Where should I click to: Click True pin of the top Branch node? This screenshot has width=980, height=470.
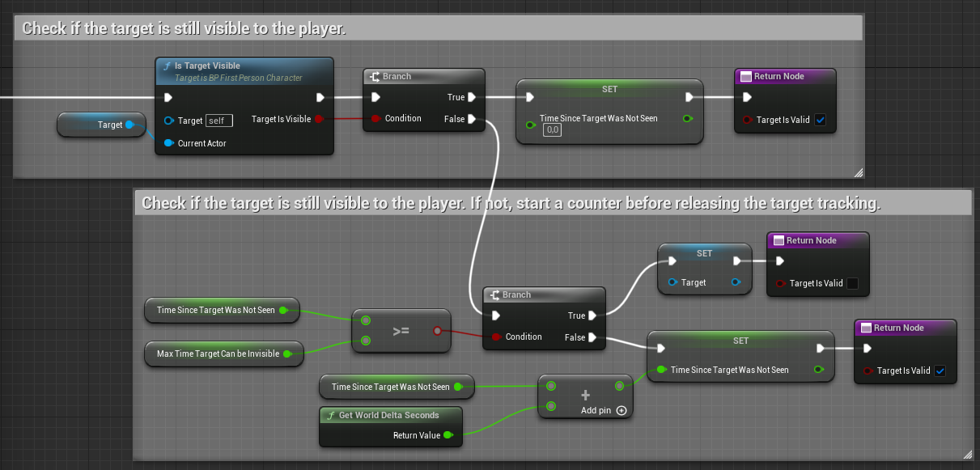coord(472,97)
